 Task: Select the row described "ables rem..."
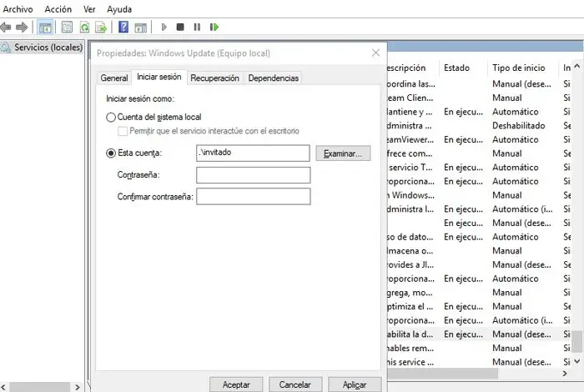[x=480, y=348]
